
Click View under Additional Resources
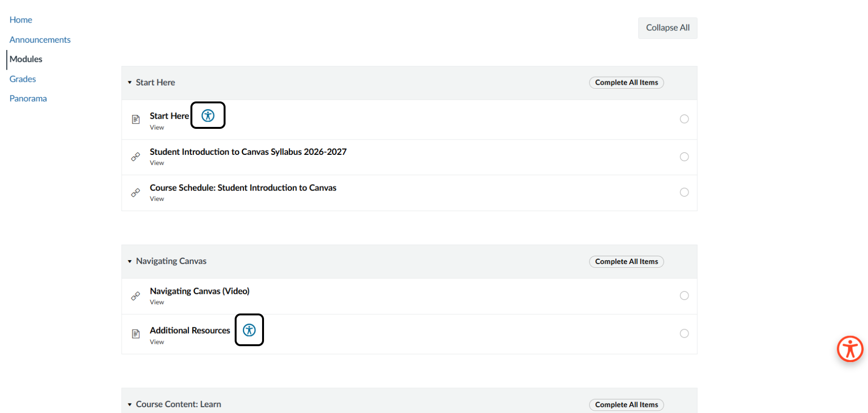click(x=157, y=342)
